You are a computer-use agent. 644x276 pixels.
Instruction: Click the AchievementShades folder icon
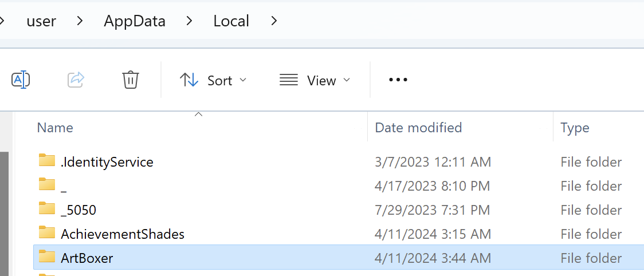47,234
